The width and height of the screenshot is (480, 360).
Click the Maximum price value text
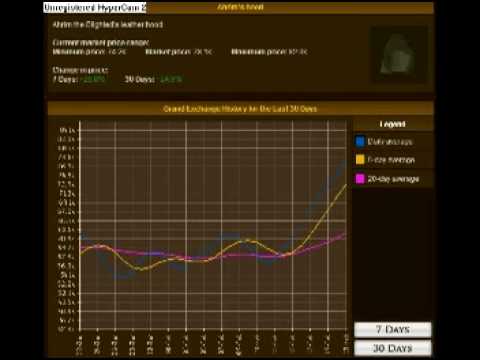pos(298,52)
